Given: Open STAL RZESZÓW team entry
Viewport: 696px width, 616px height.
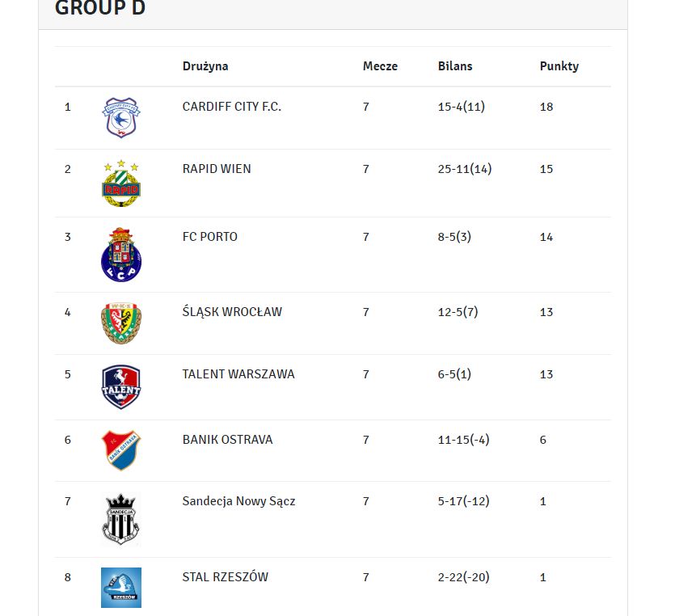Looking at the screenshot, I should (x=226, y=577).
